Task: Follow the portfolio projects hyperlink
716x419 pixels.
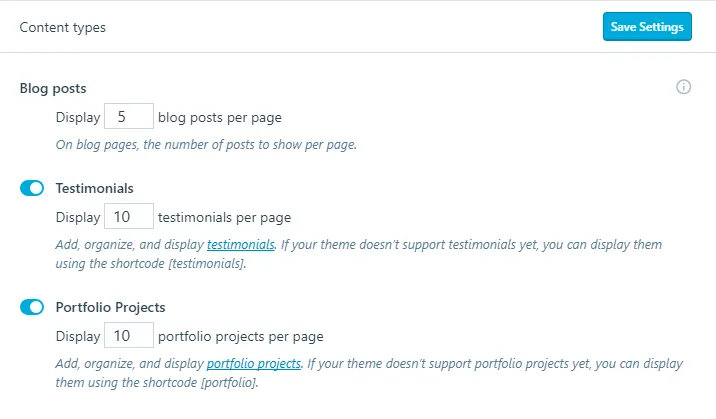Action: tap(254, 364)
